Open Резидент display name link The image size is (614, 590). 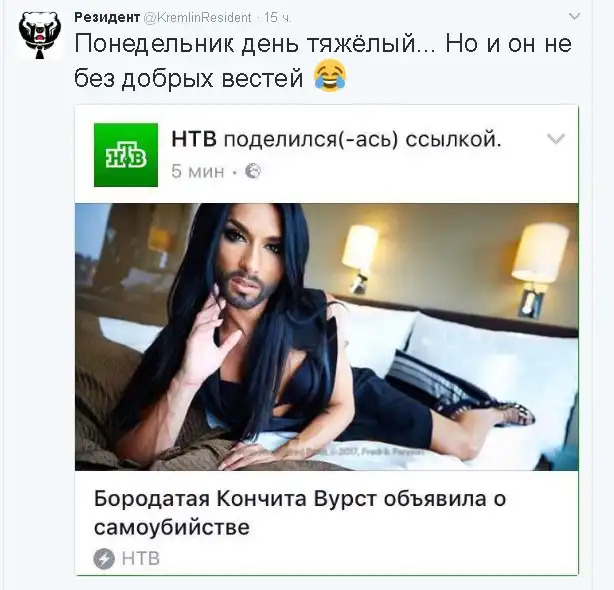pyautogui.click(x=107, y=17)
